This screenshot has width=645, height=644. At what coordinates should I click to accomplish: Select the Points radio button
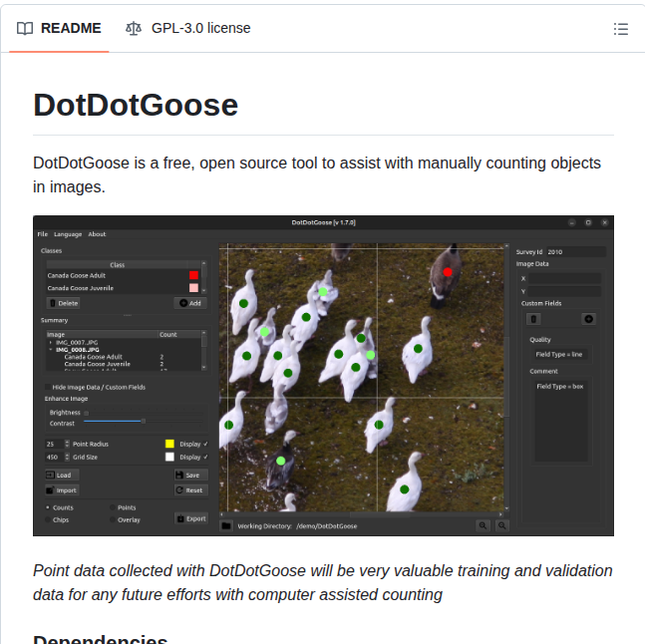[113, 507]
